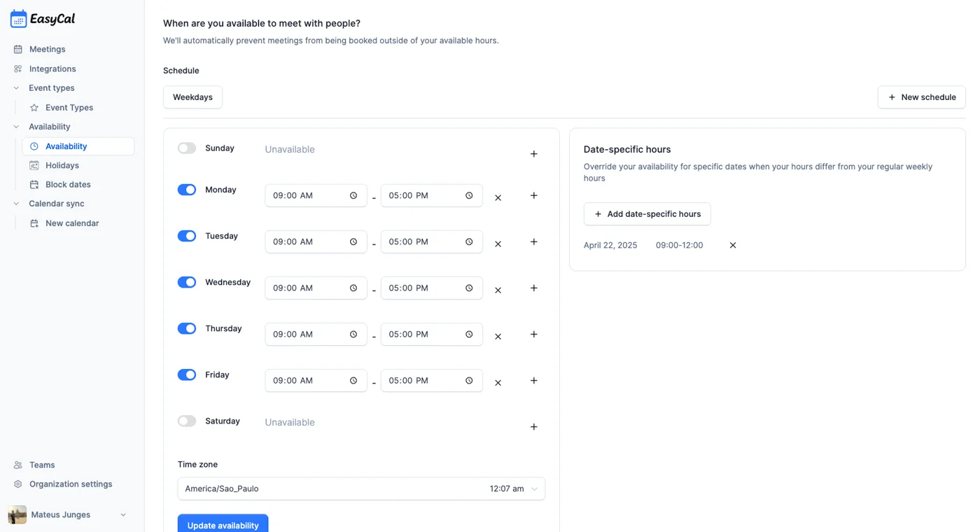Click the EasyCal calendar logo icon
980x532 pixels.
click(18, 19)
